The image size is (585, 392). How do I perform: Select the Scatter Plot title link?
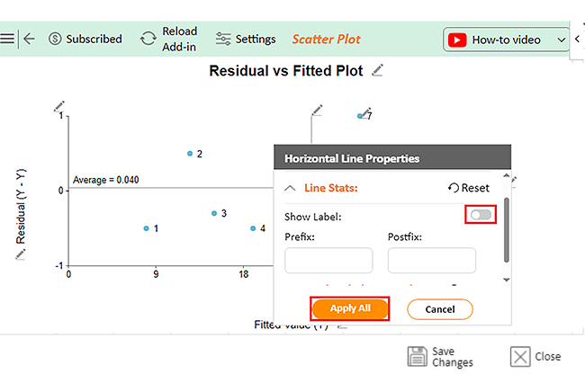326,40
